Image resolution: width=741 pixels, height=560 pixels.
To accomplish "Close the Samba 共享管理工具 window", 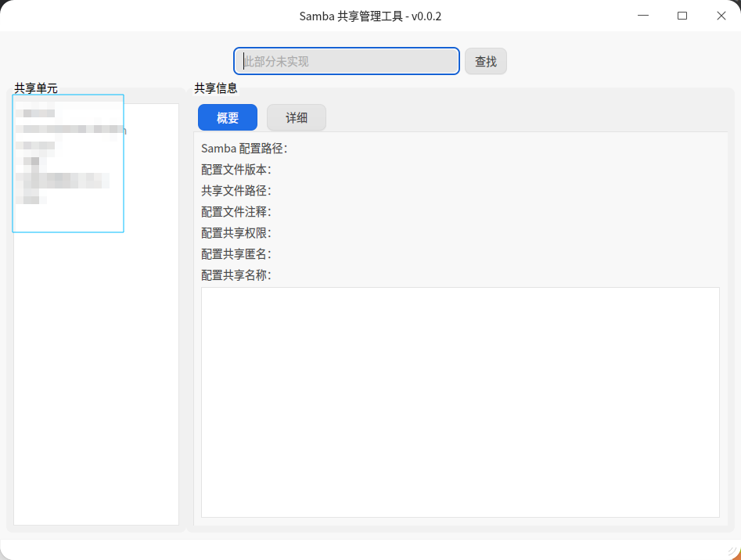I will coord(721,16).
